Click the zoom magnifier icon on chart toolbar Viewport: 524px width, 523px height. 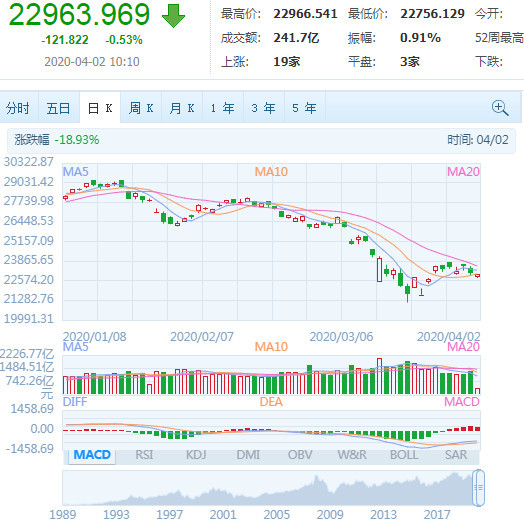click(500, 108)
